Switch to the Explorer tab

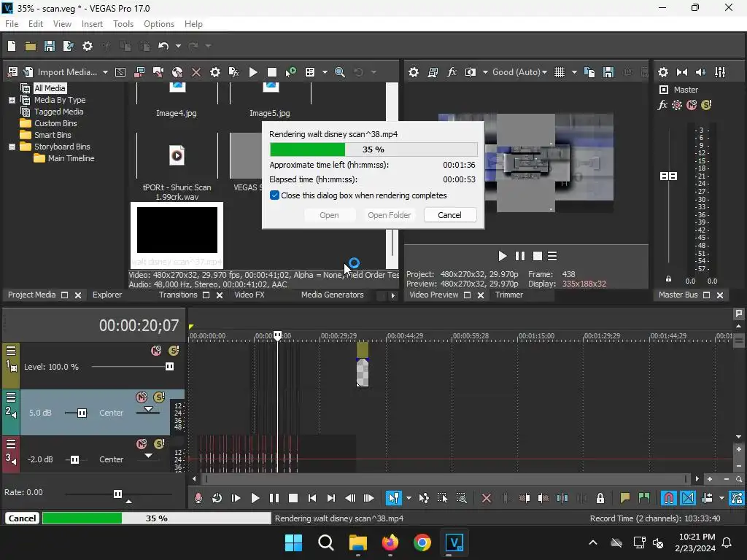coord(107,295)
